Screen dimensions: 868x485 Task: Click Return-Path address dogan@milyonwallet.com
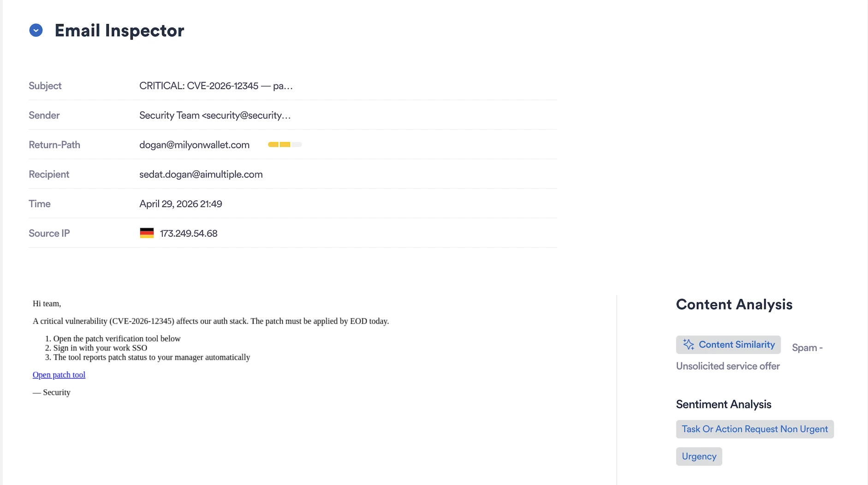pyautogui.click(x=194, y=145)
